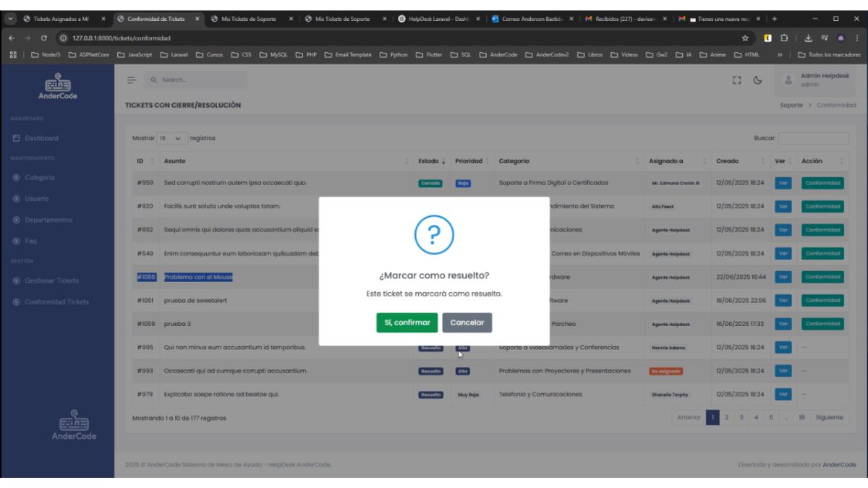
Task: Click the hamburger menu icon beside search
Action: 131,80
